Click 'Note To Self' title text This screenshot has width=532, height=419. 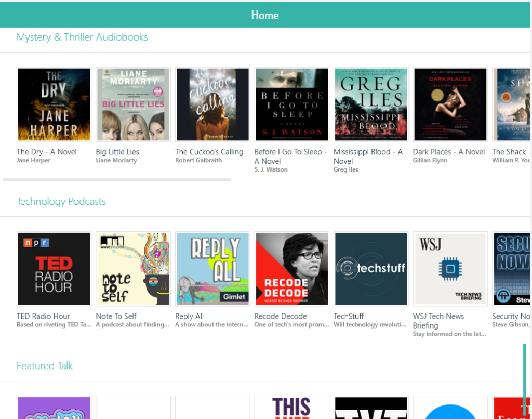[116, 316]
